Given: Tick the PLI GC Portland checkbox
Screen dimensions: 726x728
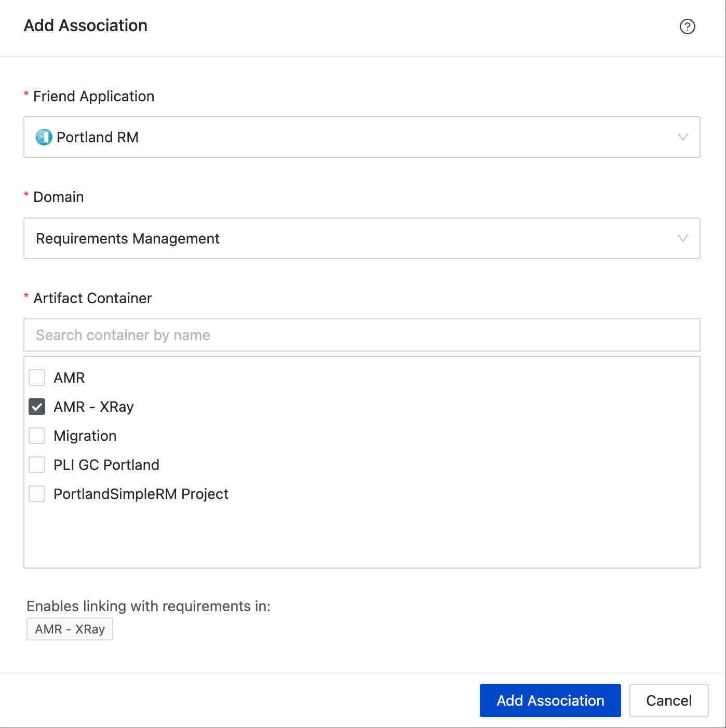Looking at the screenshot, I should [x=37, y=465].
